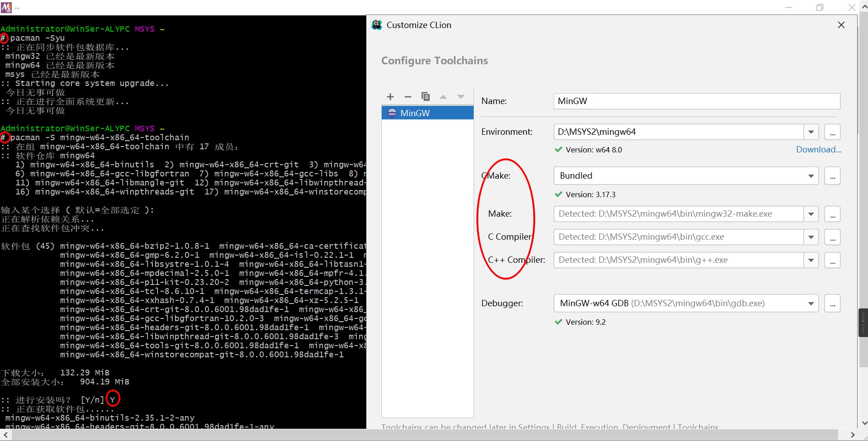Image resolution: width=868 pixels, height=441 pixels.
Task: Expand the Make path dropdown
Action: click(811, 214)
